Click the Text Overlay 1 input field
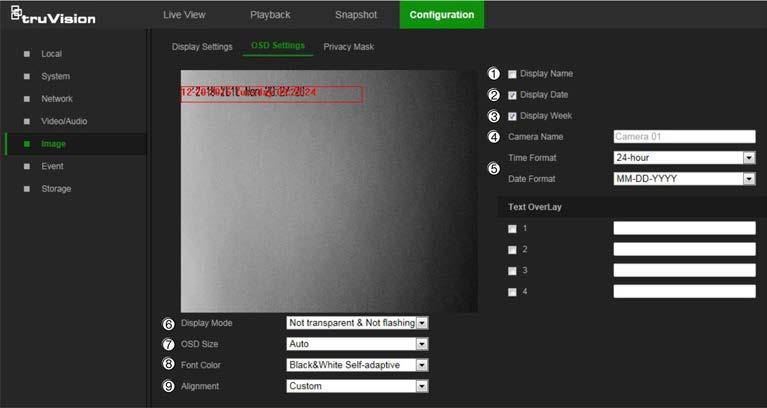The height and width of the screenshot is (408, 767). (684, 228)
